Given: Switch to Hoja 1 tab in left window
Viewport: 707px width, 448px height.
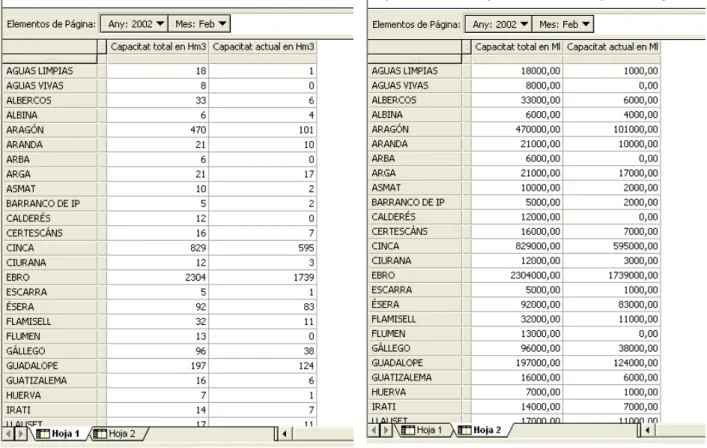Looking at the screenshot, I should pos(58,434).
